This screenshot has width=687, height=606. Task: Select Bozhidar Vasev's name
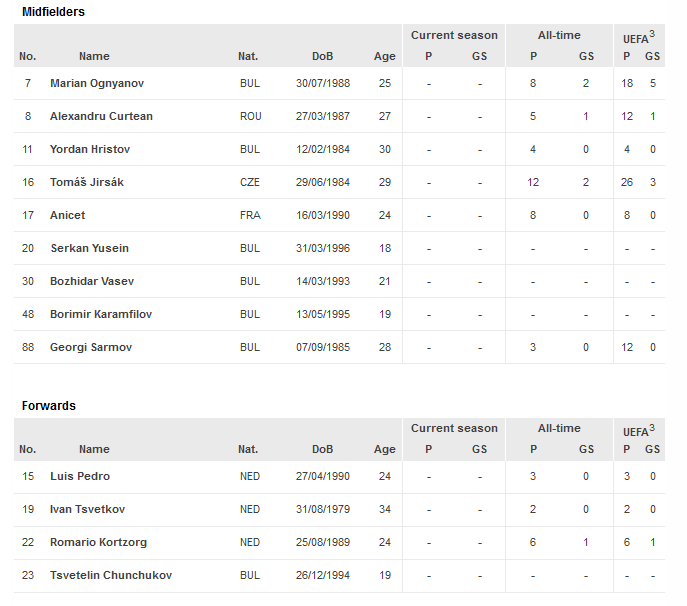(92, 281)
